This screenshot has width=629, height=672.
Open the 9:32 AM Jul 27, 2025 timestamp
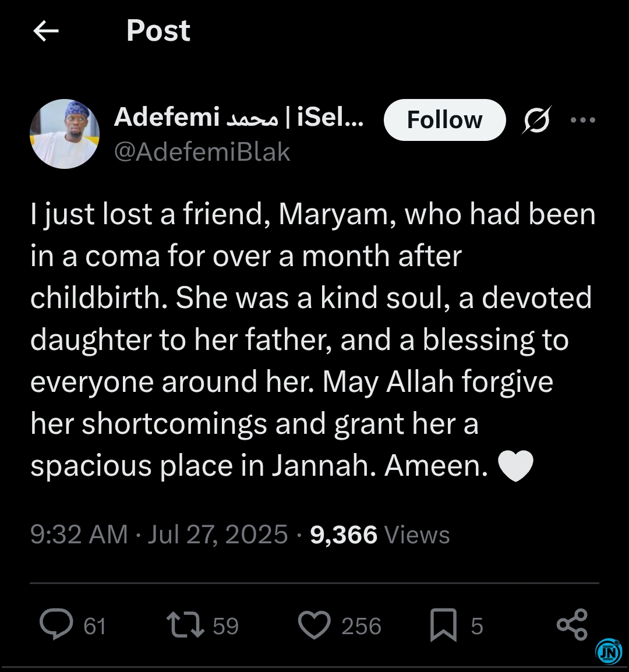(x=159, y=535)
